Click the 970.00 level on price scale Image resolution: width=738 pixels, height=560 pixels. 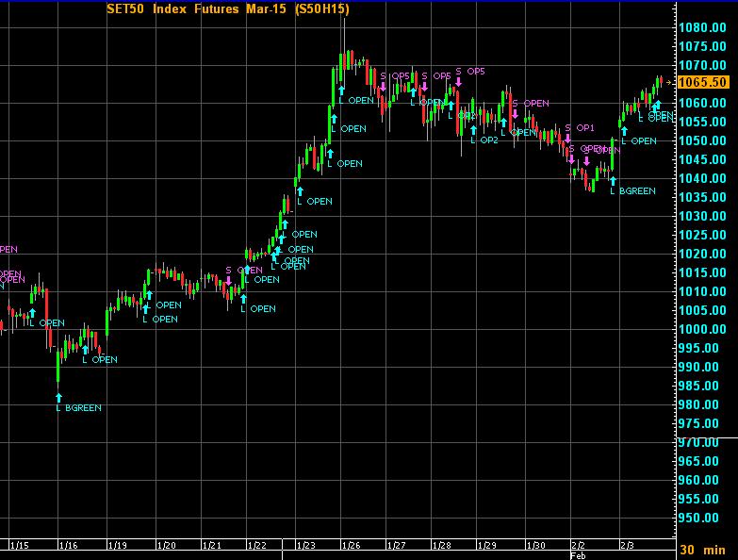(x=705, y=442)
